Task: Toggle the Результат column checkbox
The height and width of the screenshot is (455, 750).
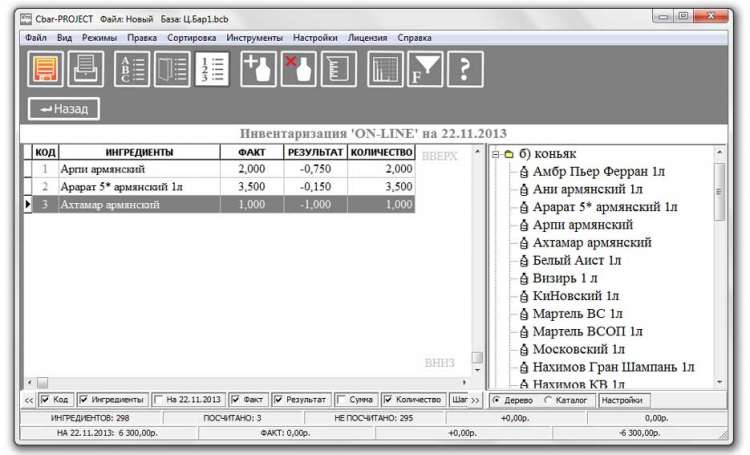Action: [x=278, y=400]
